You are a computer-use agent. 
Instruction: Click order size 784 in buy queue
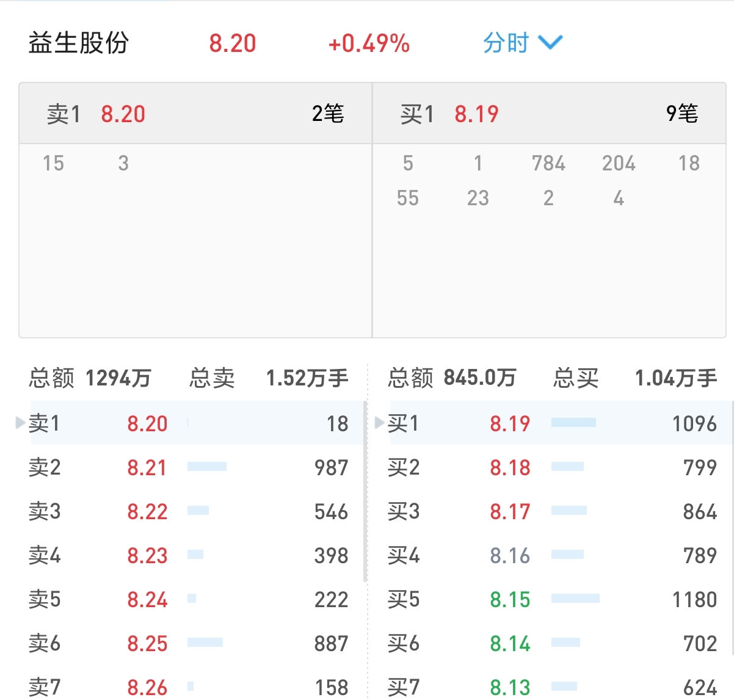coord(548,163)
